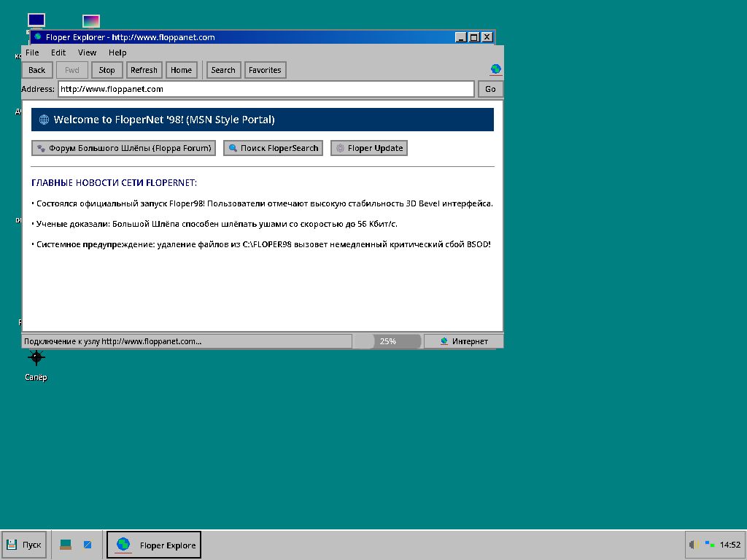
Task: Open the View menu
Action: click(88, 52)
